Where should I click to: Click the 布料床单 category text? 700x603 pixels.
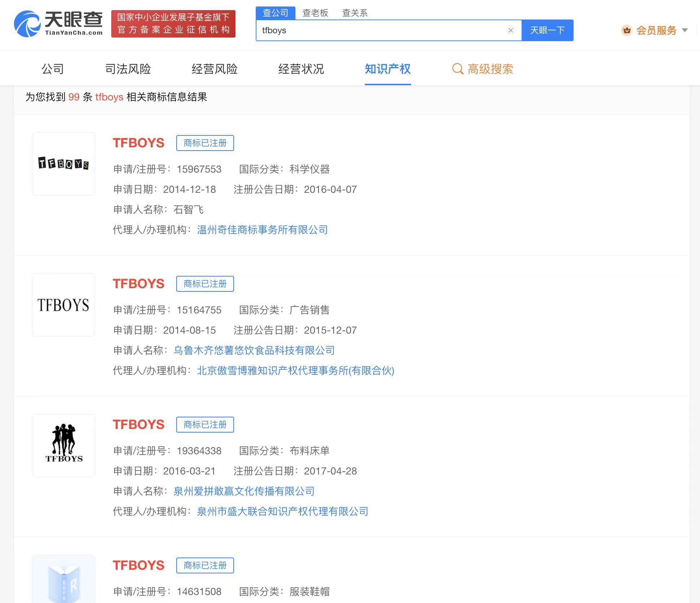310,451
